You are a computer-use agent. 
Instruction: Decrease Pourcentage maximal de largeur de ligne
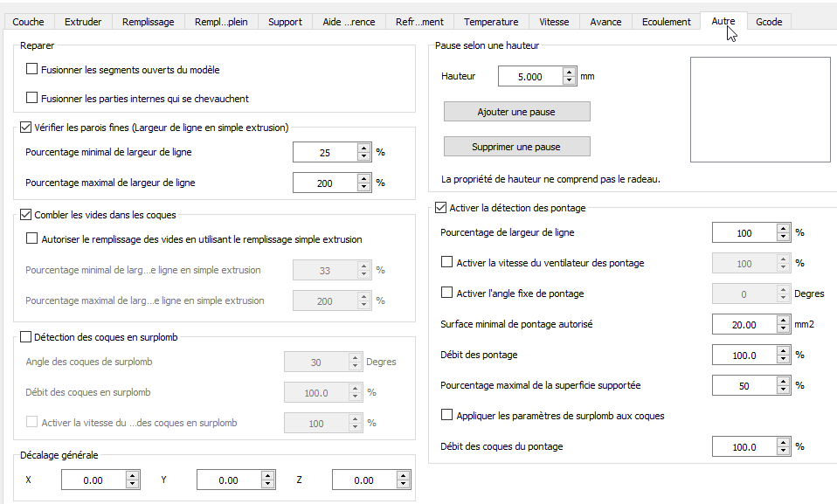(x=364, y=187)
